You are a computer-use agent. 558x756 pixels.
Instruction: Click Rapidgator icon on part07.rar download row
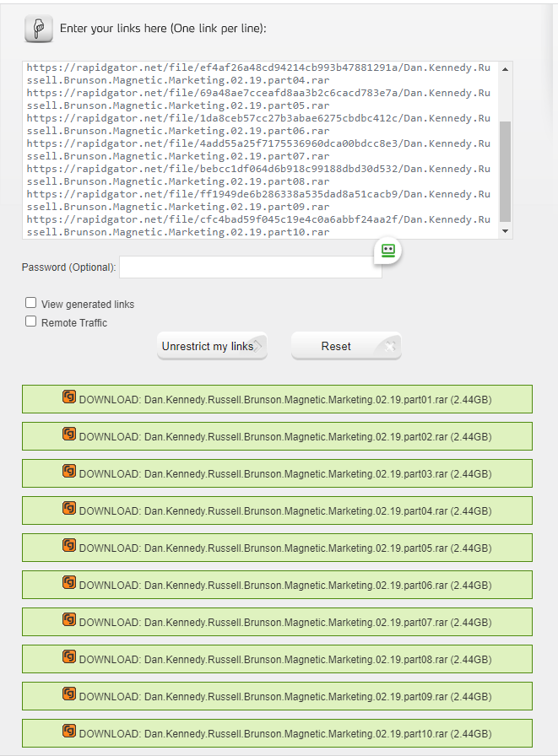click(x=69, y=619)
